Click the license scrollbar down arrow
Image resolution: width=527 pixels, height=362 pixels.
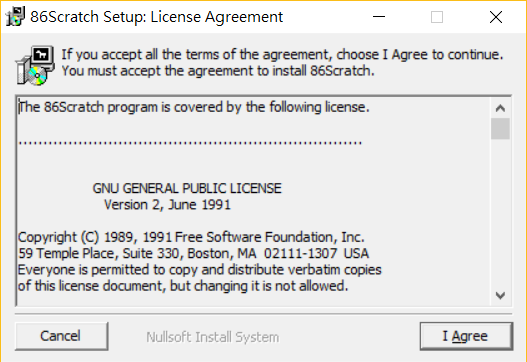point(500,295)
